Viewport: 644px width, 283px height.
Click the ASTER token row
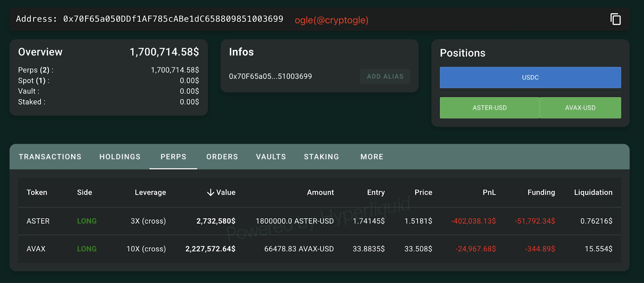[x=38, y=221]
